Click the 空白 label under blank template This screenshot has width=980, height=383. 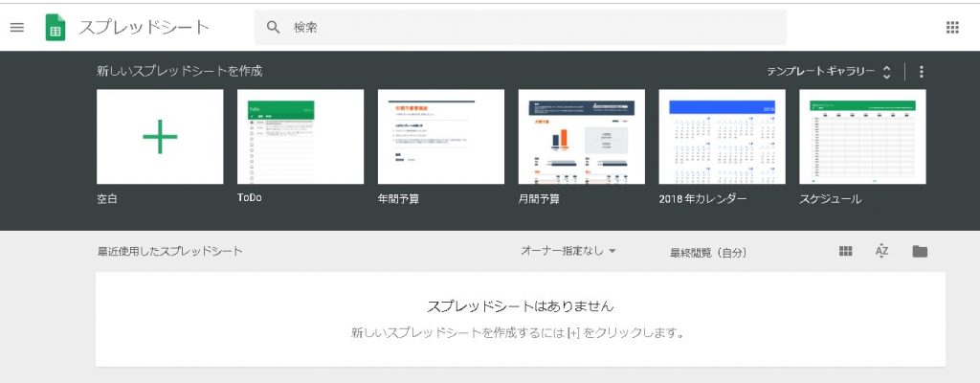[107, 199]
